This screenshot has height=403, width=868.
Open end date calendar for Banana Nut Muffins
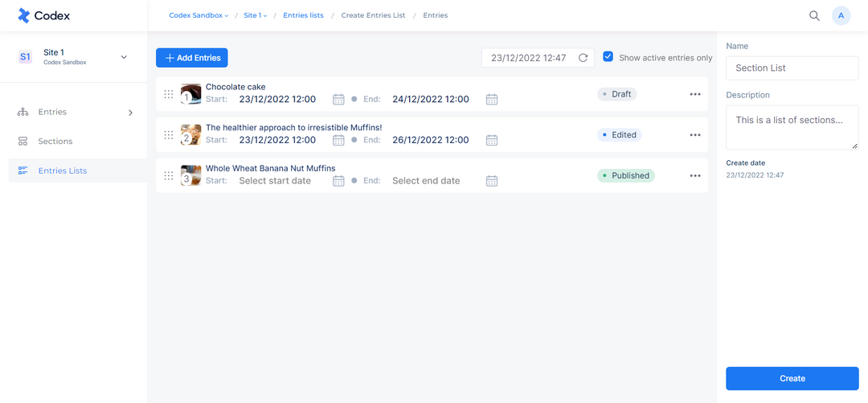pyautogui.click(x=492, y=181)
